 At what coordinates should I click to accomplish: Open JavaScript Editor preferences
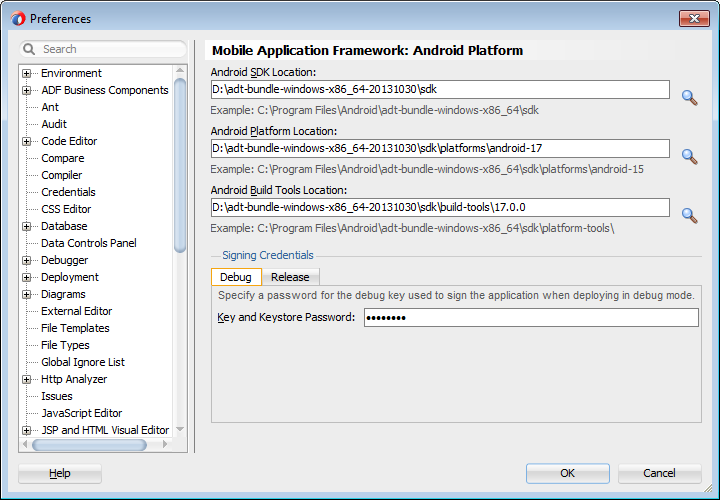point(82,413)
